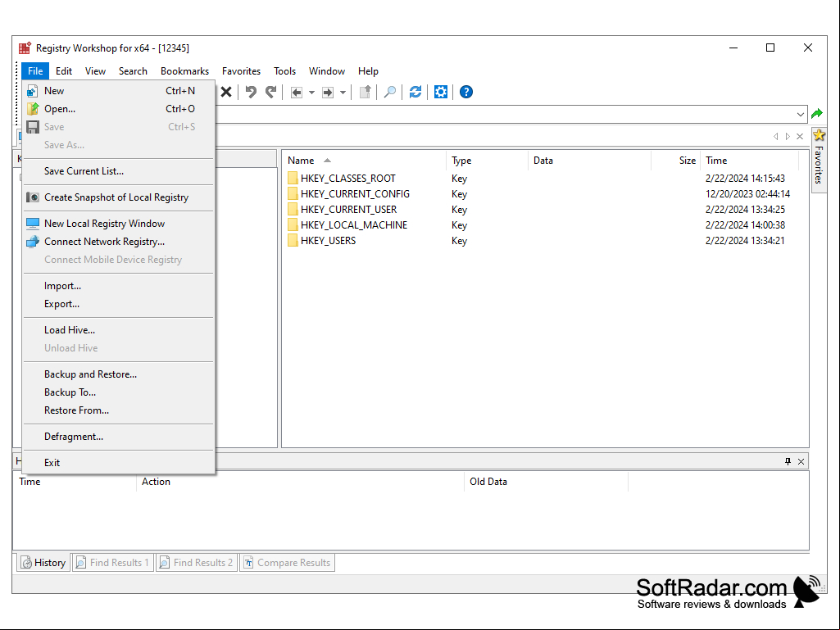840x630 pixels.
Task: Open the Help menu
Action: click(368, 70)
